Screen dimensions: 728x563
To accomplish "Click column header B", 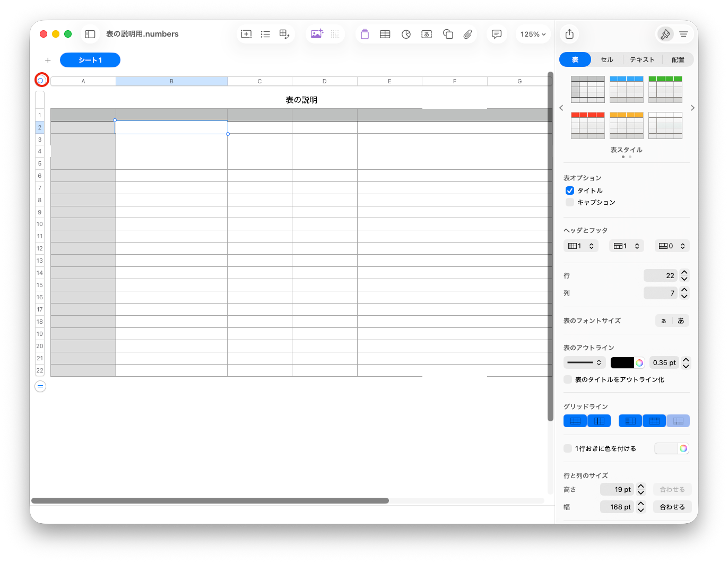I will [x=171, y=81].
